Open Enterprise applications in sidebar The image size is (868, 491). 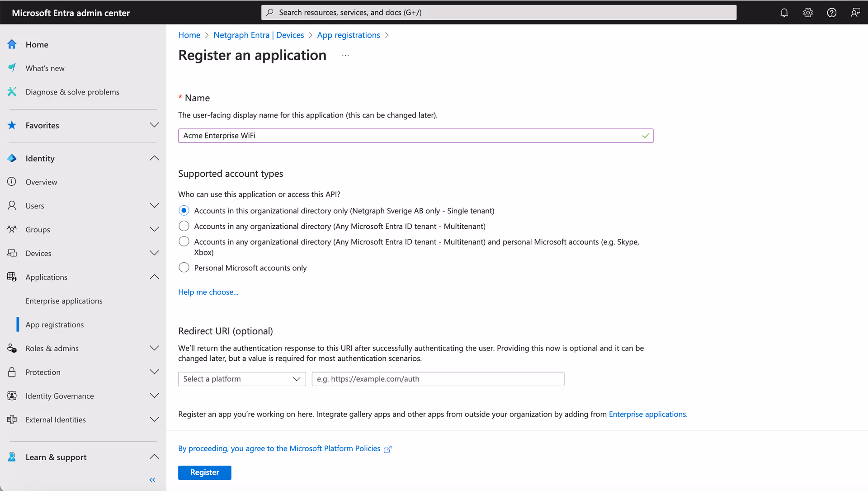(64, 301)
